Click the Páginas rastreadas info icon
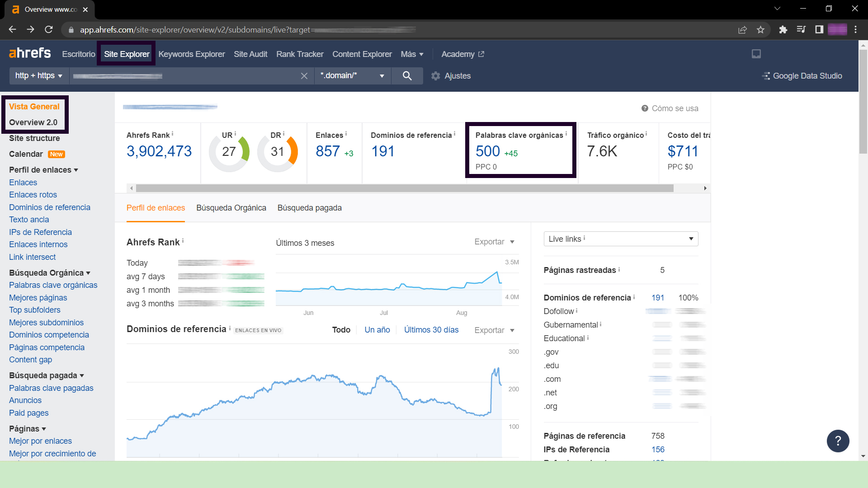The image size is (868, 488). (619, 269)
